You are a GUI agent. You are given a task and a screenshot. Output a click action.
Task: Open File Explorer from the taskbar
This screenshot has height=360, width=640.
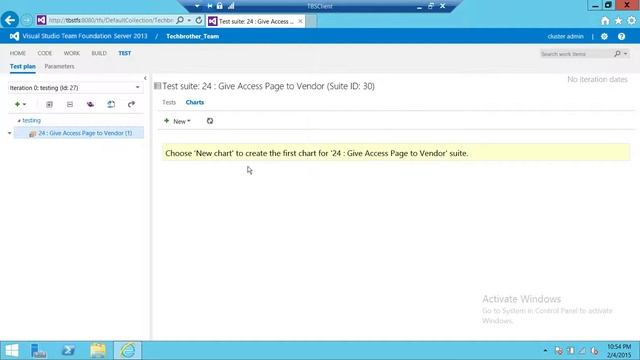pyautogui.click(x=98, y=350)
